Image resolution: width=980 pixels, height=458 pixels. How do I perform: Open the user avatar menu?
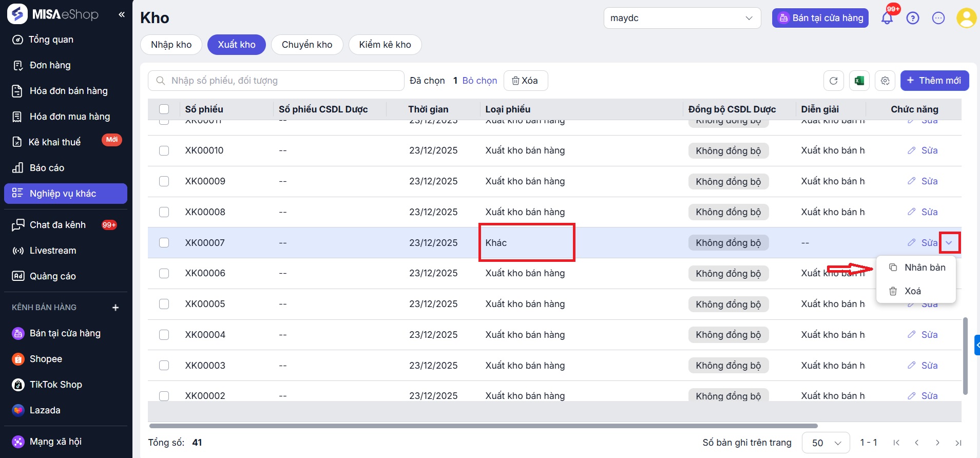967,18
